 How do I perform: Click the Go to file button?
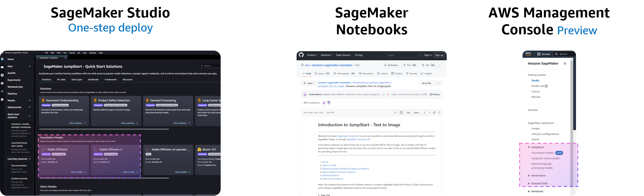[426, 83]
